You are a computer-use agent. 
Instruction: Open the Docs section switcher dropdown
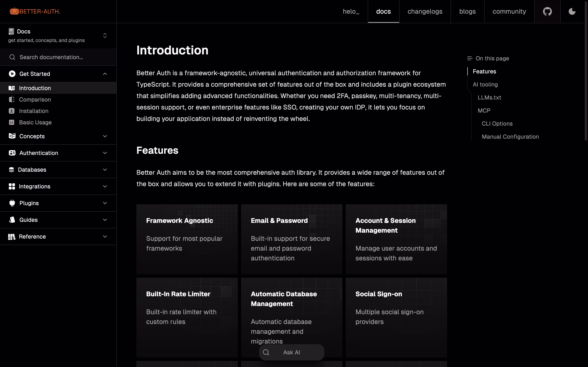point(105,36)
